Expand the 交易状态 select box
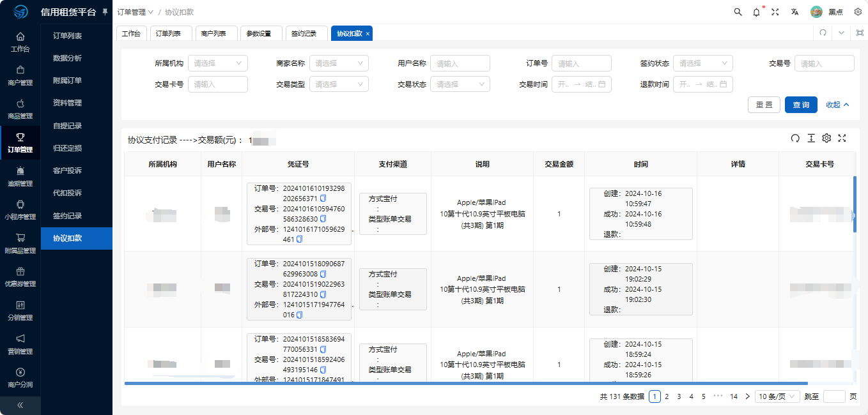This screenshot has width=868, height=415. (460, 84)
